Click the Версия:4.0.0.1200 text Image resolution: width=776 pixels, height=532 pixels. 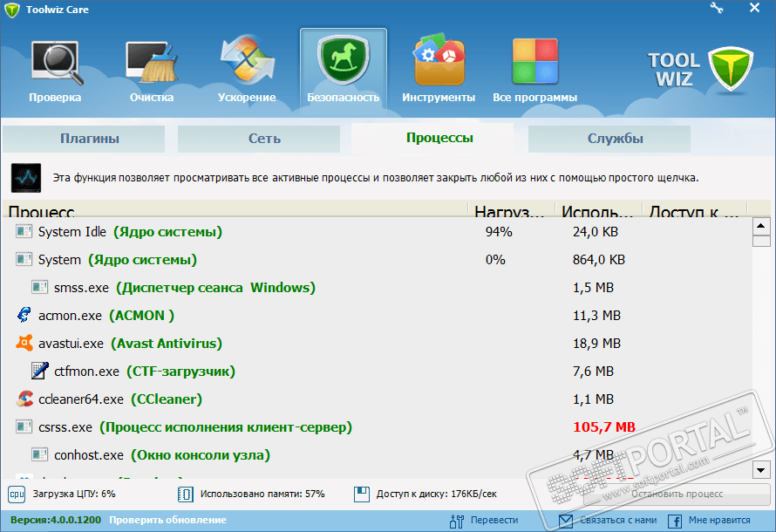click(x=56, y=520)
